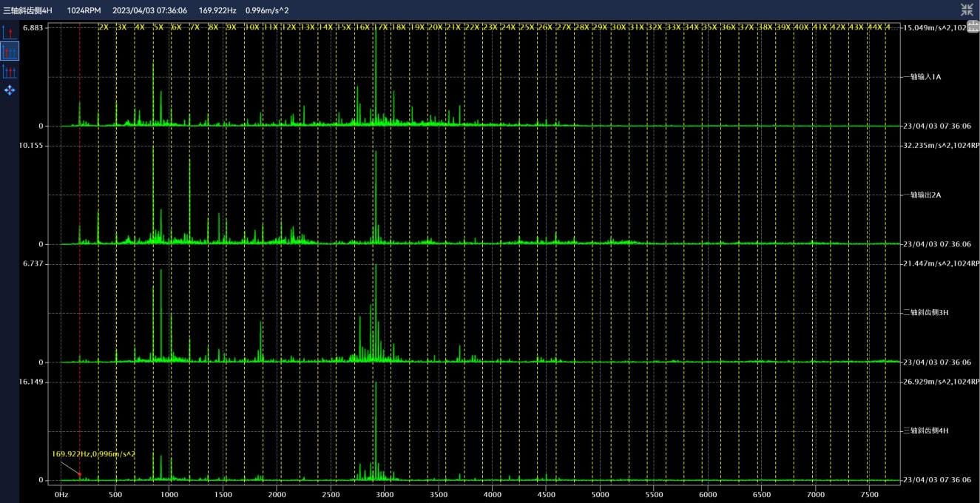The image size is (980, 503).
Task: Click the 5000 tick on frequency axis
Action: tap(600, 494)
